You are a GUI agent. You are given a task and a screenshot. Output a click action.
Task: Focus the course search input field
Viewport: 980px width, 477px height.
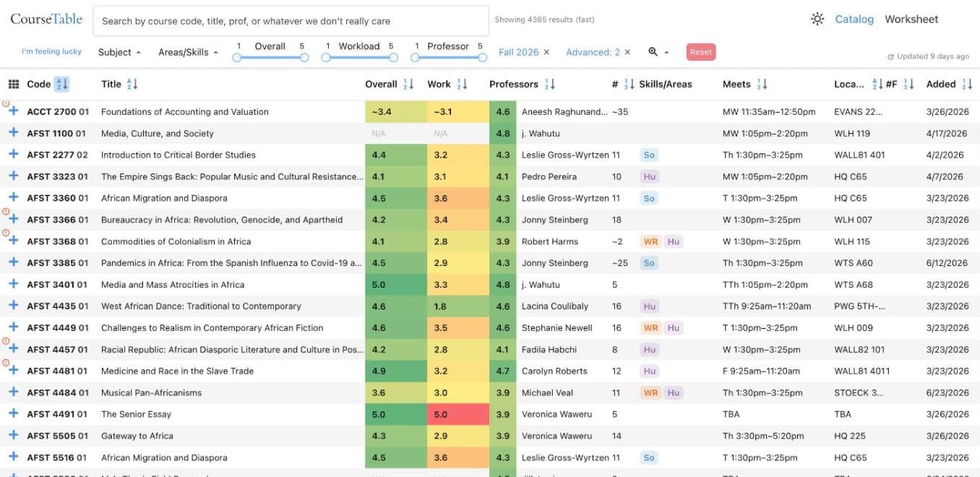point(291,21)
